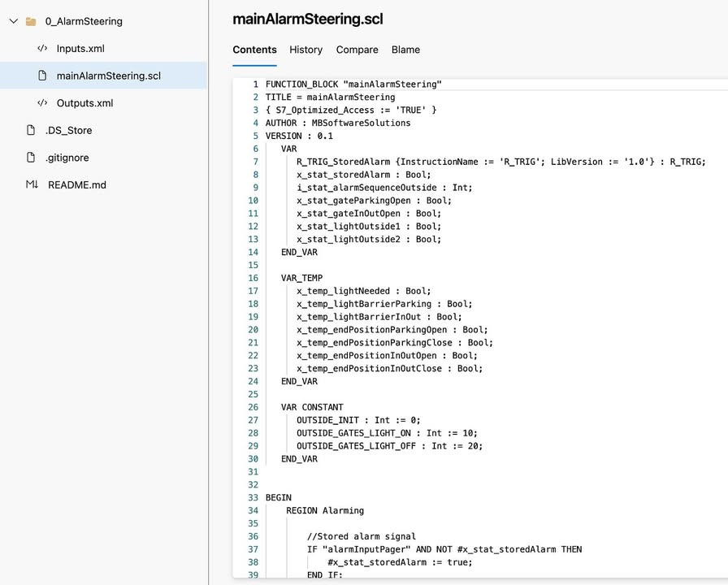Click the .DS_Store file icon
Viewport: 728px width, 585px height.
click(x=31, y=130)
